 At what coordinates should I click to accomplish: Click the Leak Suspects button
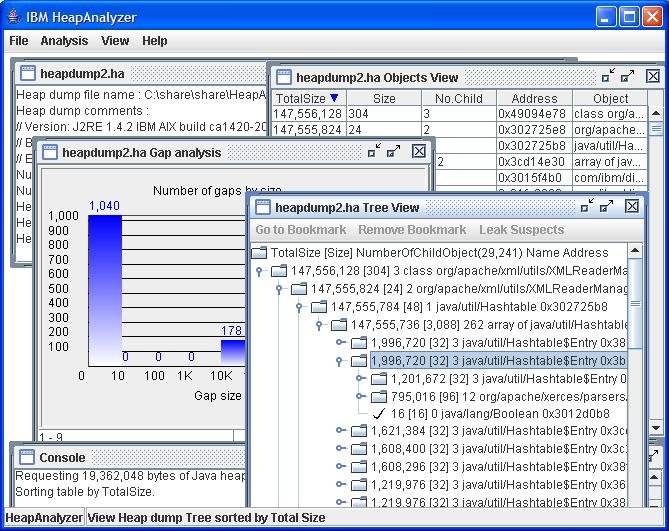(x=521, y=230)
